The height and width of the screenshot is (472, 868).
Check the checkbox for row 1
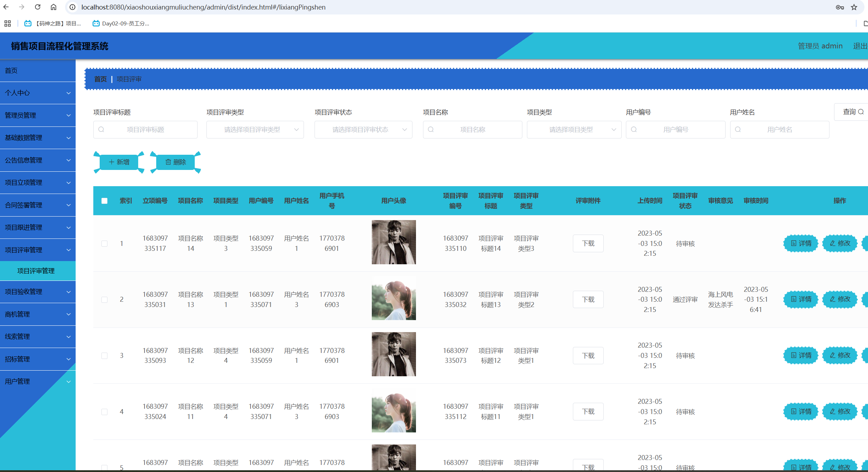(x=104, y=243)
